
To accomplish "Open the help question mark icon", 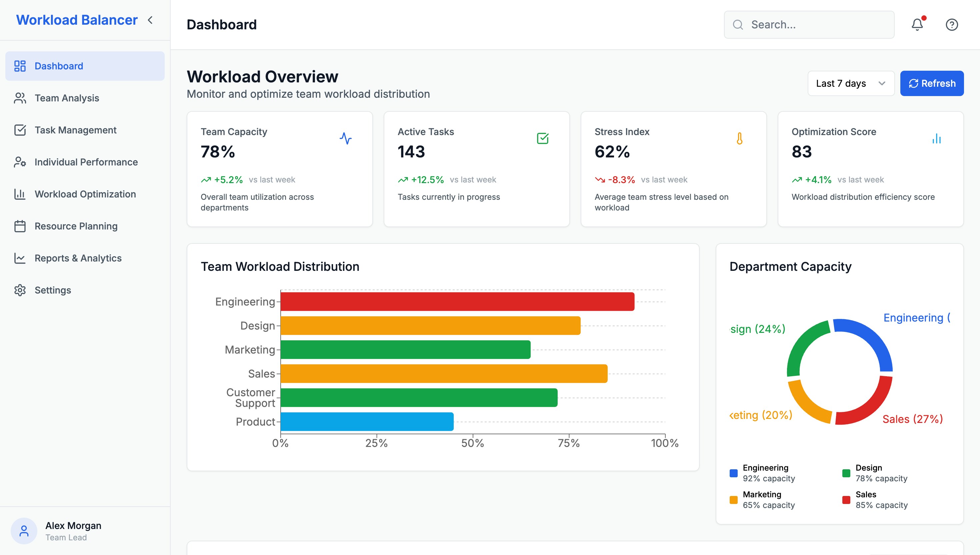I will (x=951, y=25).
